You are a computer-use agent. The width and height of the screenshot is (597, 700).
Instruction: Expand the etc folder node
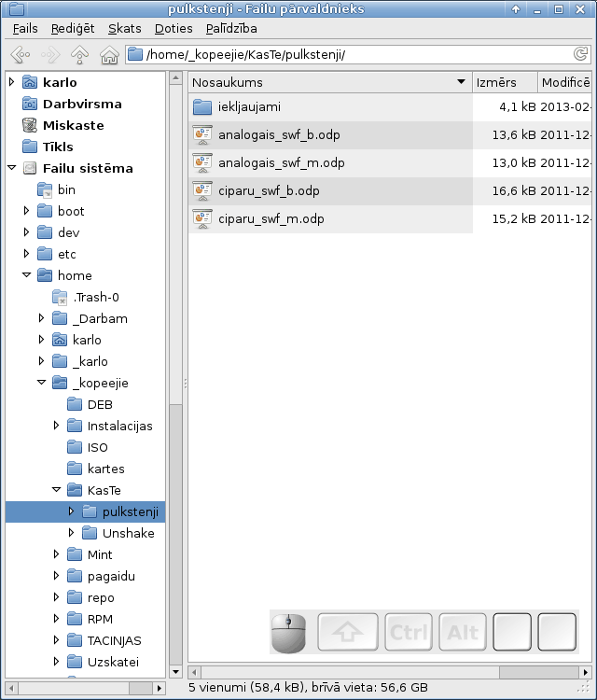(x=27, y=254)
